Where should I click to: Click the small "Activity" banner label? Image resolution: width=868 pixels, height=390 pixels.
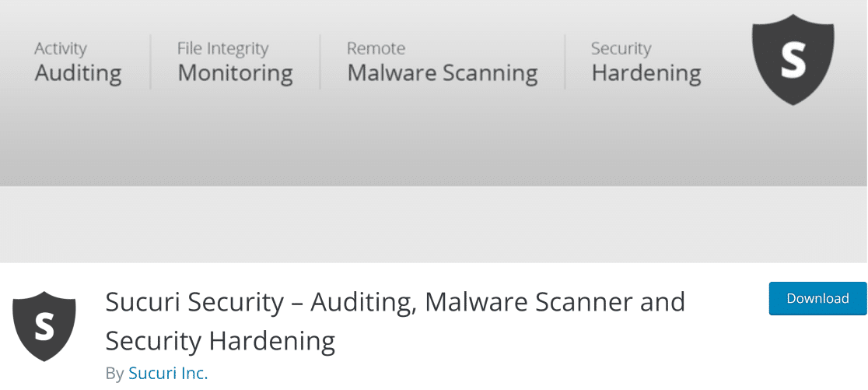[x=61, y=48]
